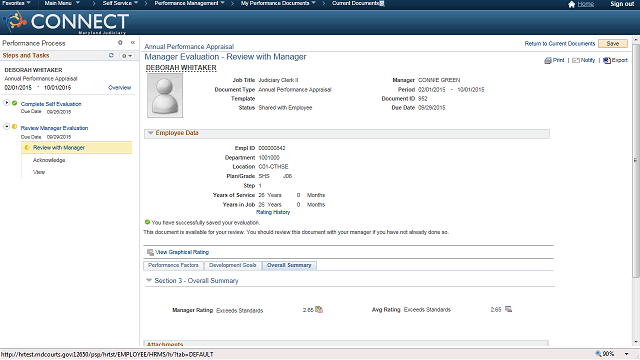Open Steps and Tasks gear dropdown
This screenshot has height=360, width=640.
click(x=127, y=56)
